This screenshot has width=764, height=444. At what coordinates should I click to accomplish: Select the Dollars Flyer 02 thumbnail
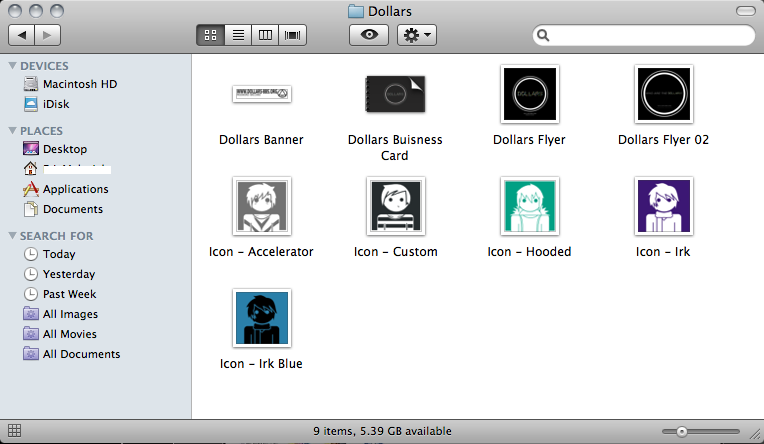tap(664, 94)
